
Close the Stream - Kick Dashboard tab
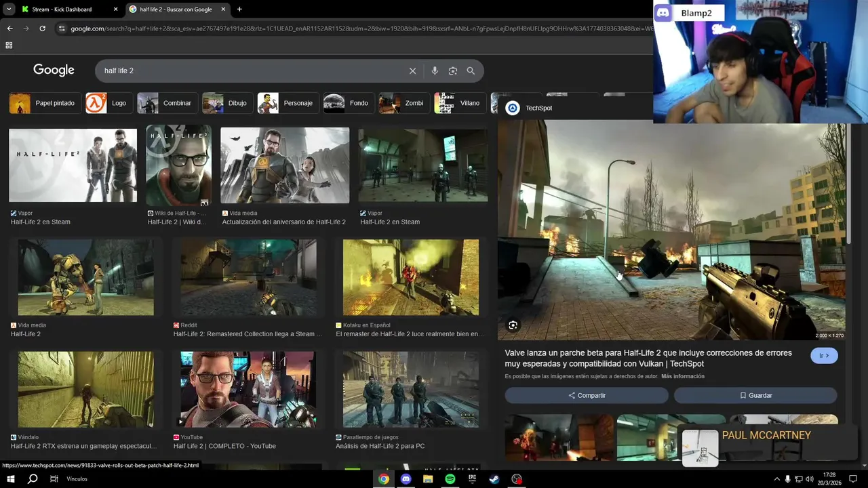pyautogui.click(x=115, y=9)
